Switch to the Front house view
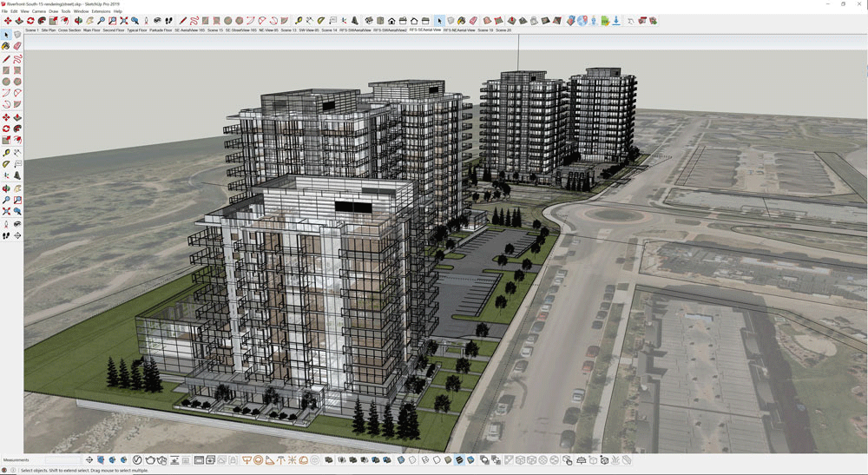This screenshot has width=868, height=475. pyautogui.click(x=392, y=21)
